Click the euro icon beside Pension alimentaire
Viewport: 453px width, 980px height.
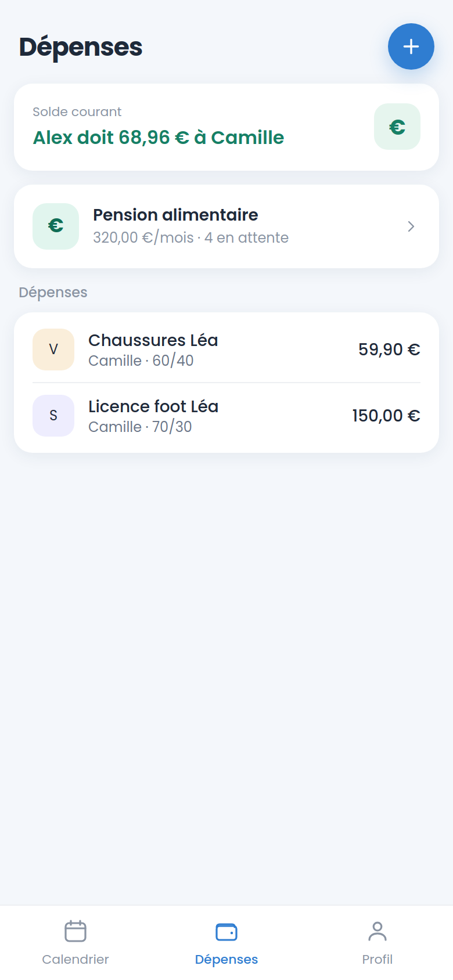[x=56, y=226]
